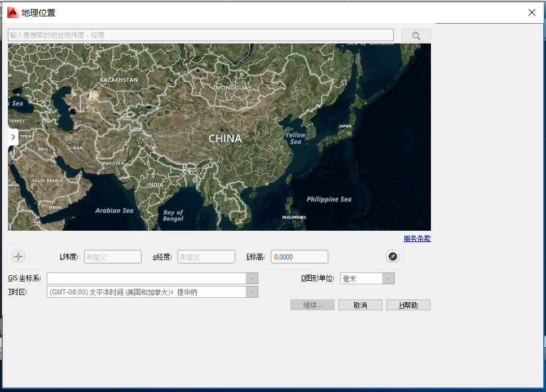Click the 标高 elevation field
The image size is (546, 392).
[300, 257]
